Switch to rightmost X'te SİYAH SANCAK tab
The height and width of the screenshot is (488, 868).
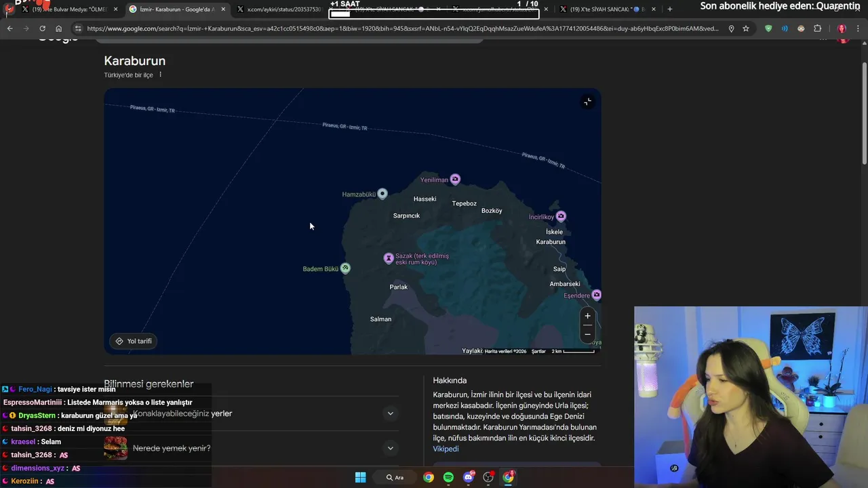pyautogui.click(x=607, y=9)
